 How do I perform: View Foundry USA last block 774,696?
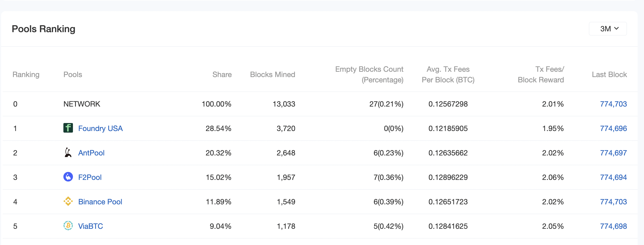pyautogui.click(x=613, y=129)
